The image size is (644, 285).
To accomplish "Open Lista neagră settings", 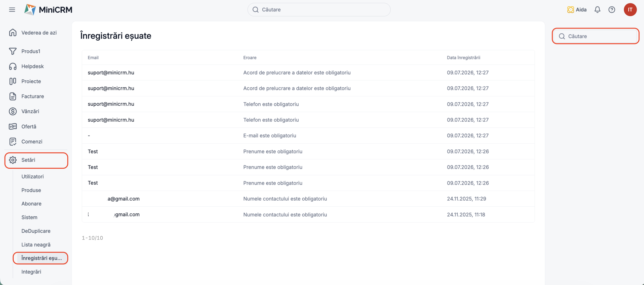I will pyautogui.click(x=36, y=244).
